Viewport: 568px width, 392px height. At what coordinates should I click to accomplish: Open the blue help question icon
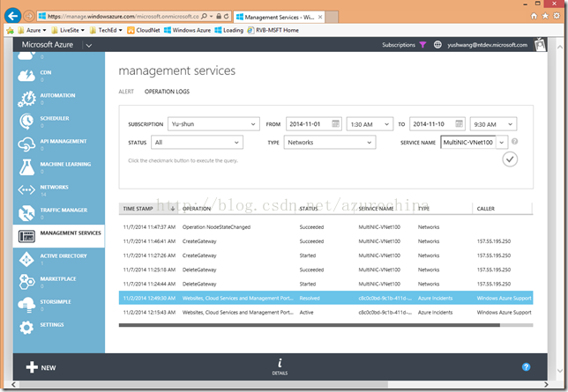tap(526, 367)
